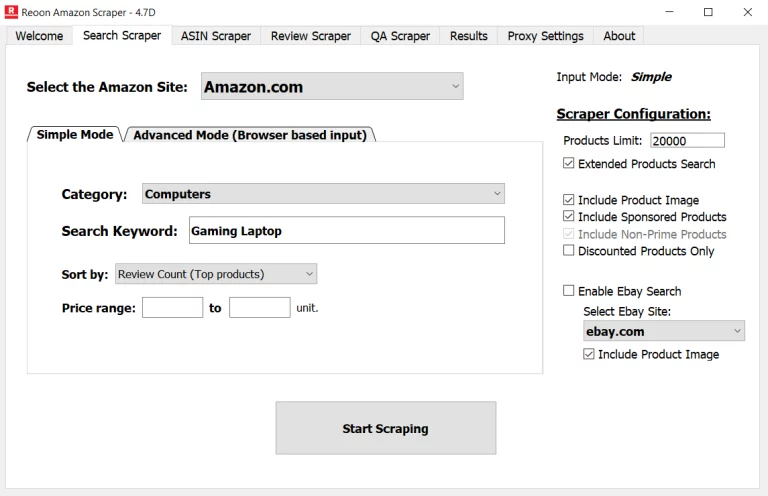
Task: Open the Amazon Site dropdown
Action: point(332,87)
